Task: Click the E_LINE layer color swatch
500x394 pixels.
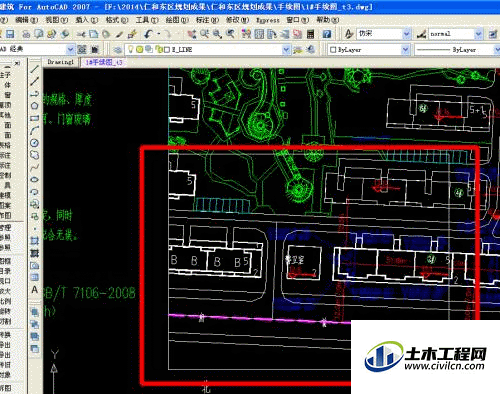Action: tap(167, 50)
